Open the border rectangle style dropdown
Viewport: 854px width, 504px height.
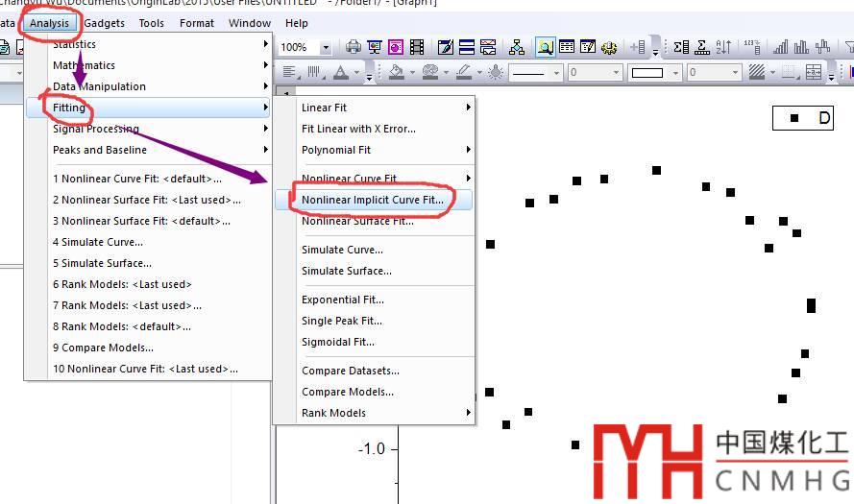(676, 72)
